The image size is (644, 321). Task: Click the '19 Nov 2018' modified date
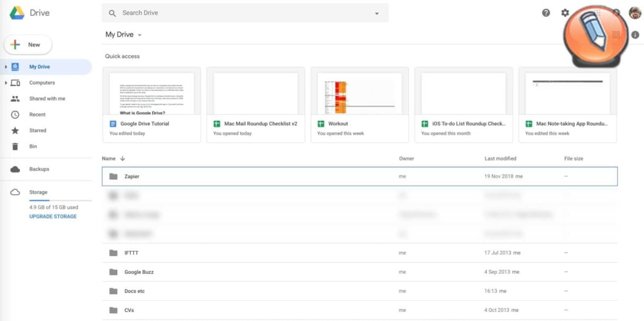[x=499, y=176]
